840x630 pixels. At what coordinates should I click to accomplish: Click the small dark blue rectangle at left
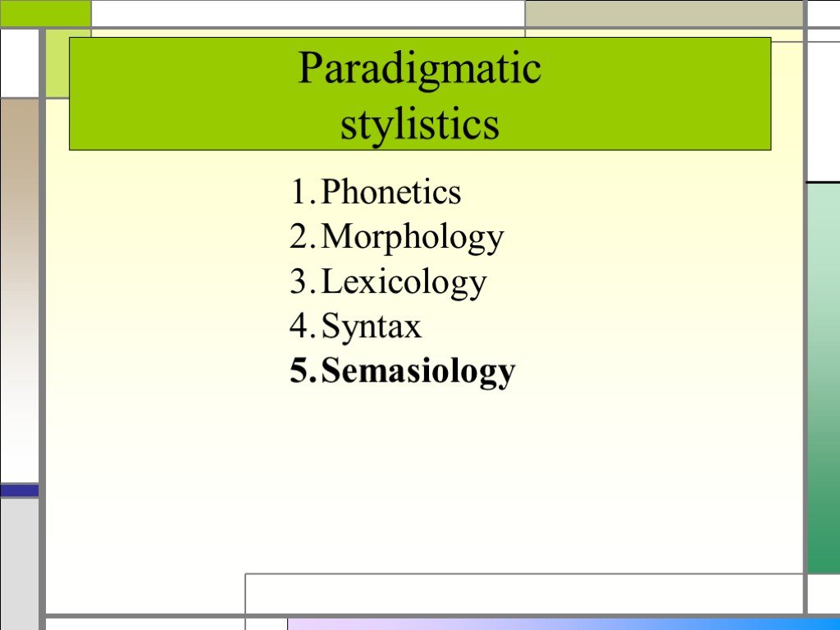point(19,490)
